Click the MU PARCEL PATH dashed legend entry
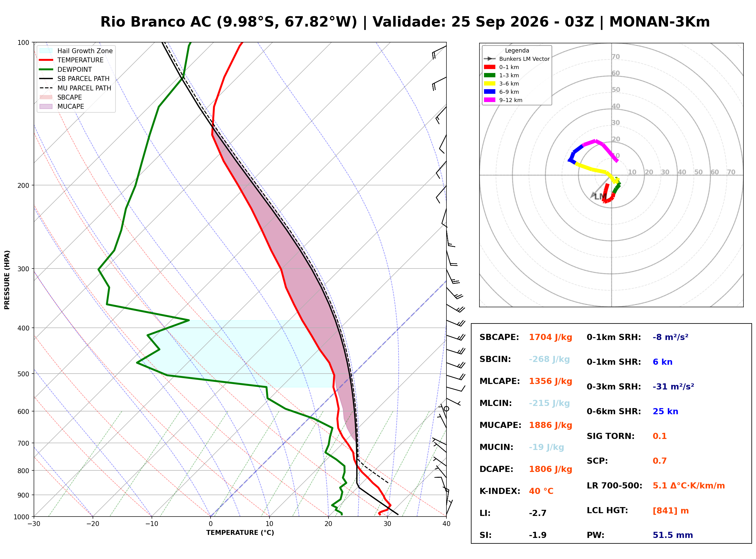The height and width of the screenshot is (559, 756). [x=75, y=88]
